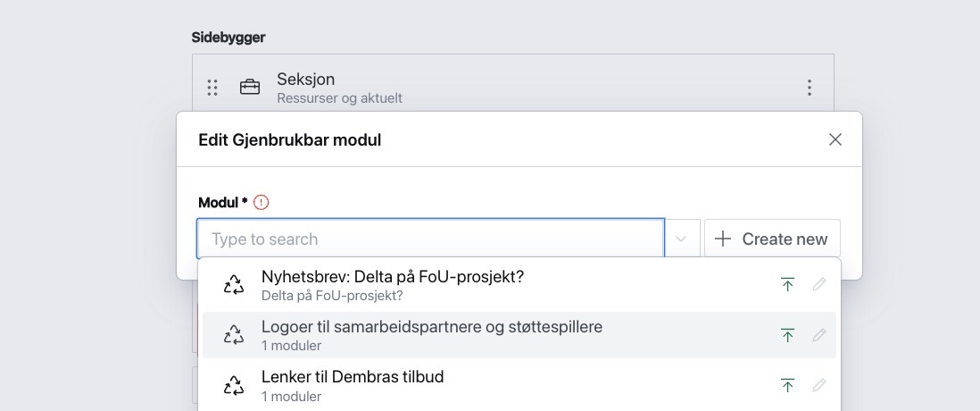Viewport: 980px width, 411px height.
Task: Click edit pencil icon for Nyhetsbrev item
Action: pyautogui.click(x=819, y=285)
